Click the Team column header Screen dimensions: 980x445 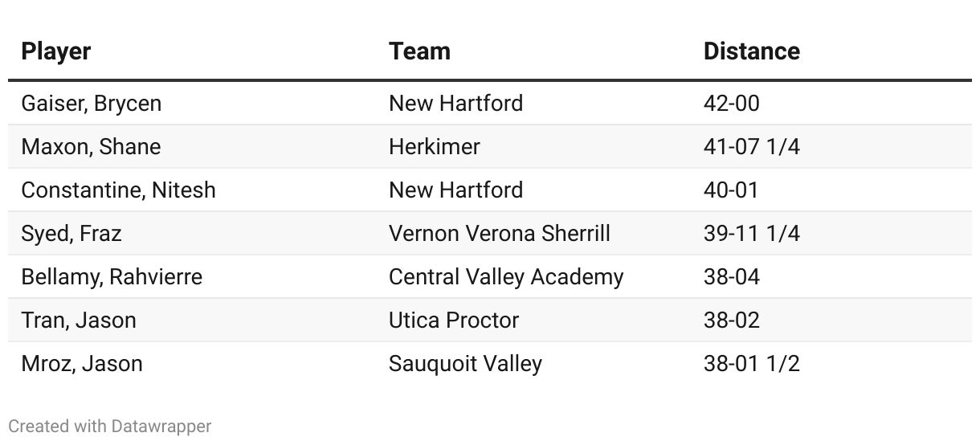coord(419,51)
